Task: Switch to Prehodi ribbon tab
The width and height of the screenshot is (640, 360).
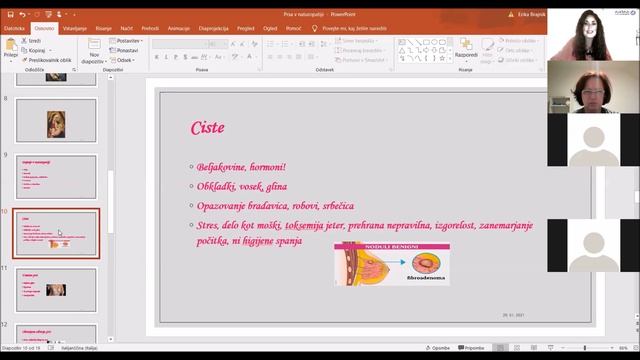Action: pos(150,29)
